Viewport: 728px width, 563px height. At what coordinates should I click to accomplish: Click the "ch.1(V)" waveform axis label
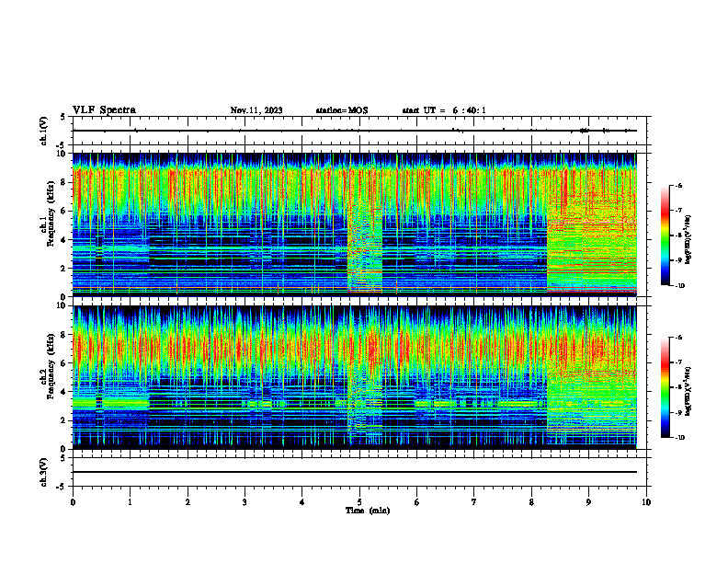pyautogui.click(x=44, y=131)
